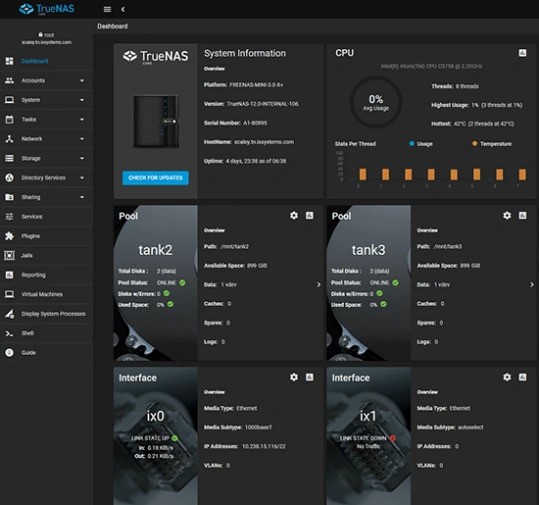Expand tank3 Data vdev chevron
The height and width of the screenshot is (505, 539).
point(532,285)
